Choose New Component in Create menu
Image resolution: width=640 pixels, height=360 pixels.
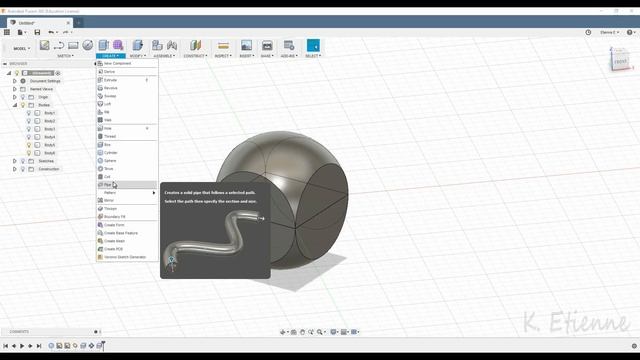coord(127,63)
